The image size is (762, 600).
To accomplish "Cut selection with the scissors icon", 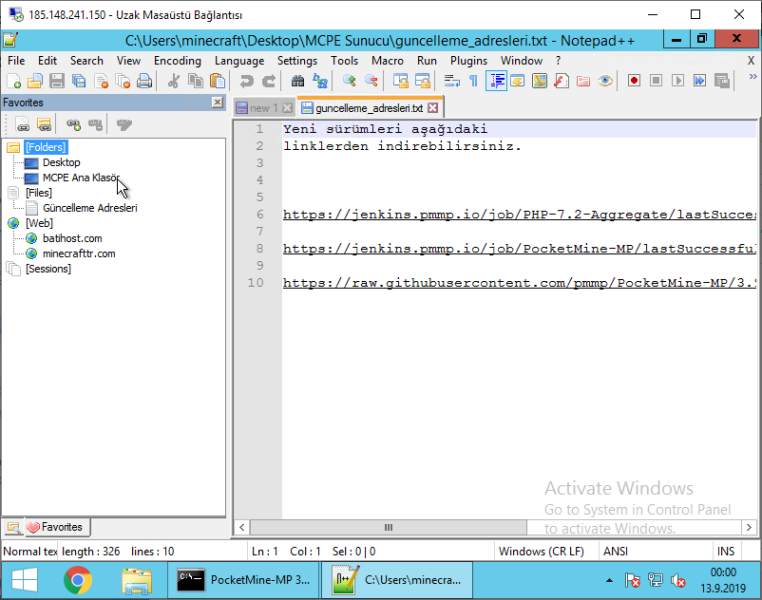I will point(173,81).
